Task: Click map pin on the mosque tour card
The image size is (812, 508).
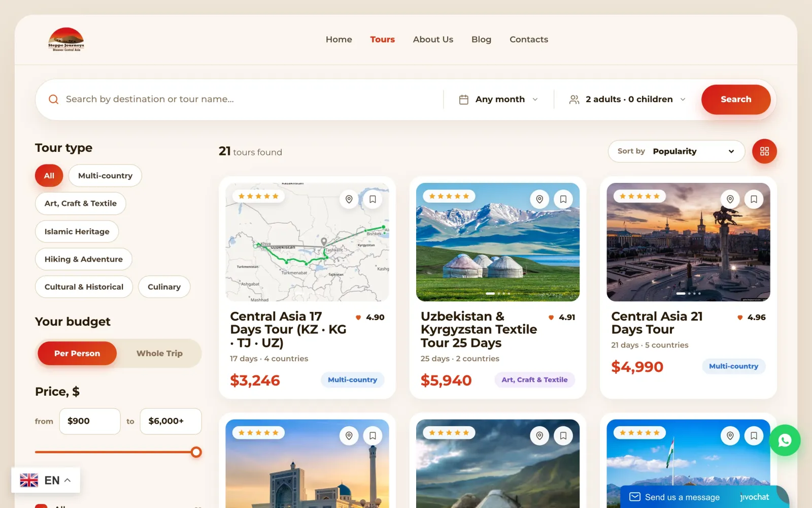Action: click(349, 435)
